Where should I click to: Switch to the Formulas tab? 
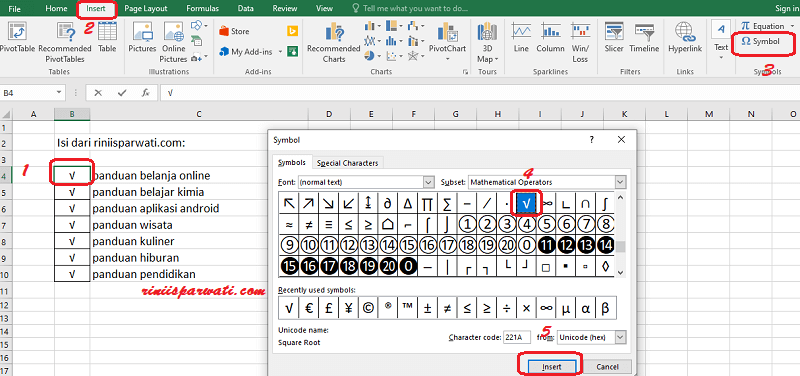coord(203,9)
